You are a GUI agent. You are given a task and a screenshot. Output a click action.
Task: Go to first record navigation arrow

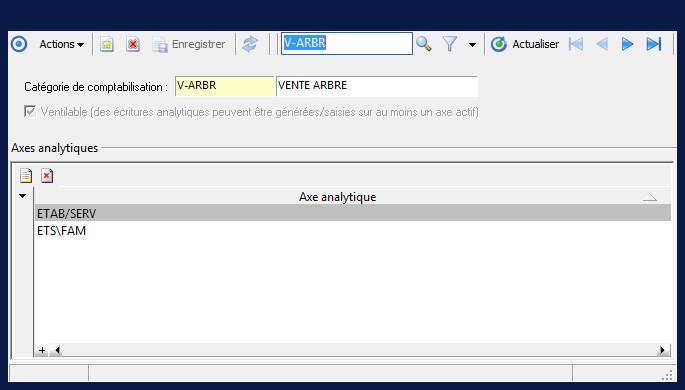(576, 44)
